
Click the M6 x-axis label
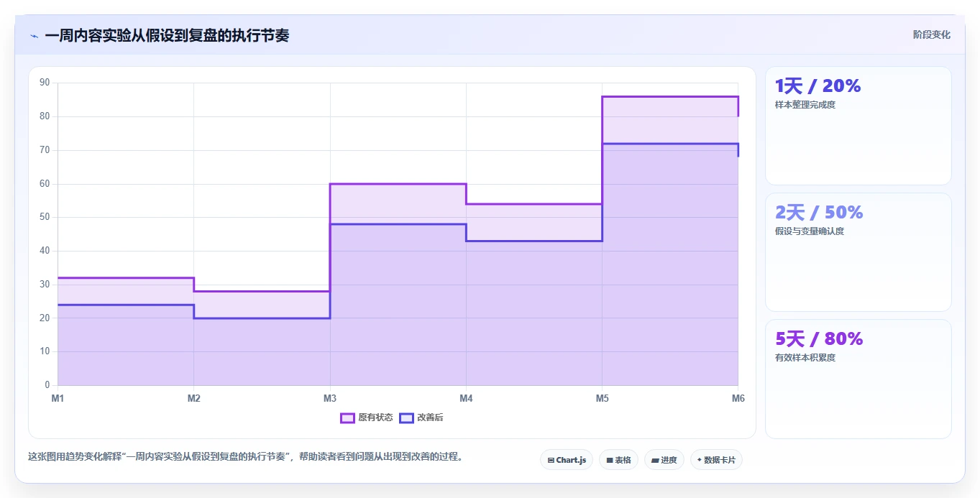pos(738,398)
